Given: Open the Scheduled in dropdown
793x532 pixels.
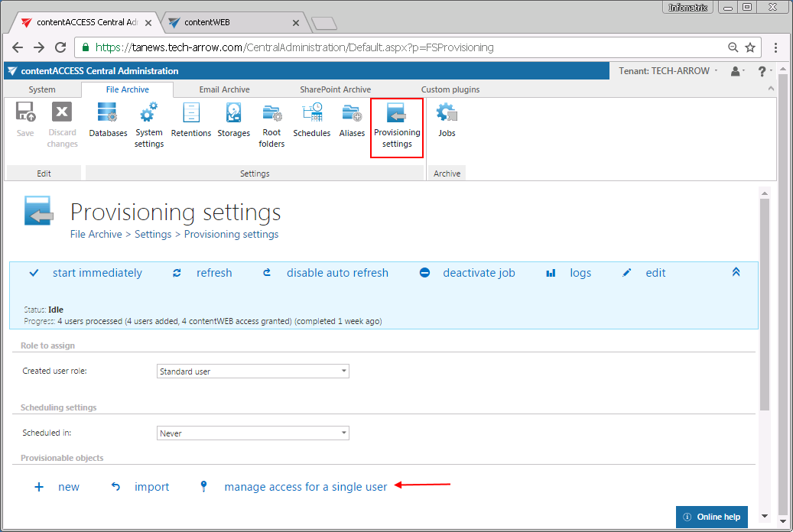Looking at the screenshot, I should (x=252, y=433).
